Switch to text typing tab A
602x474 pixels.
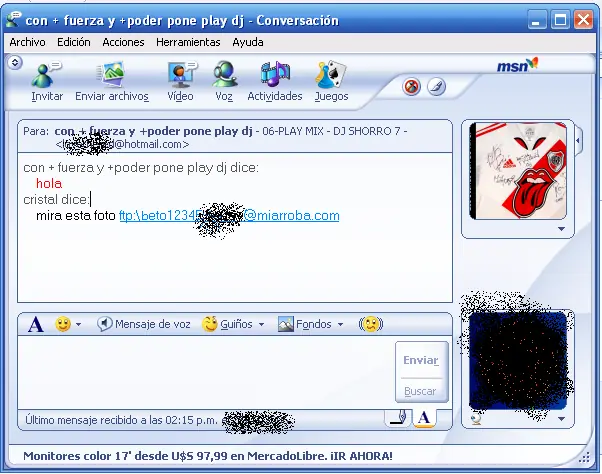(x=424, y=418)
